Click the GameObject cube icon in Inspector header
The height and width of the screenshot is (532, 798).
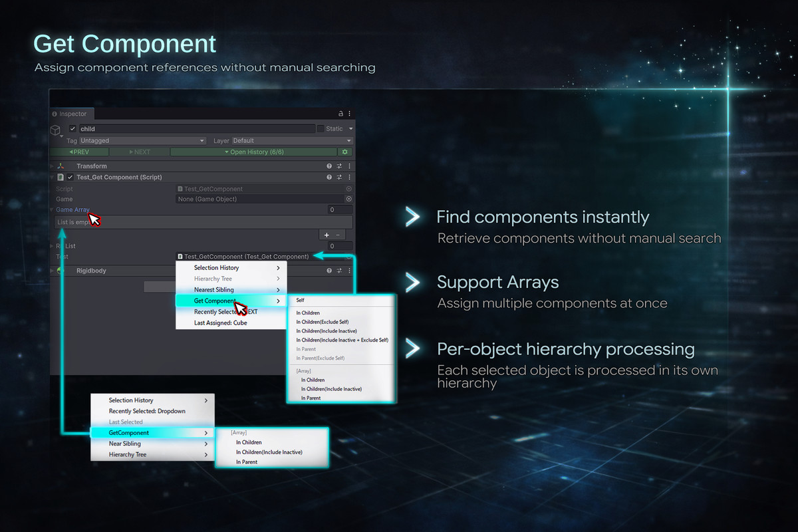click(56, 130)
